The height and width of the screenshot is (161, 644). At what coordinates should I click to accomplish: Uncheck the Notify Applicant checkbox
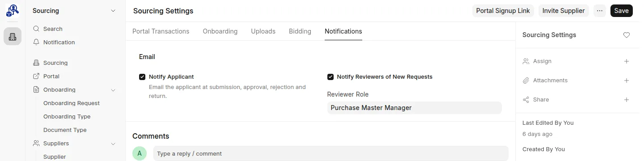pos(142,77)
